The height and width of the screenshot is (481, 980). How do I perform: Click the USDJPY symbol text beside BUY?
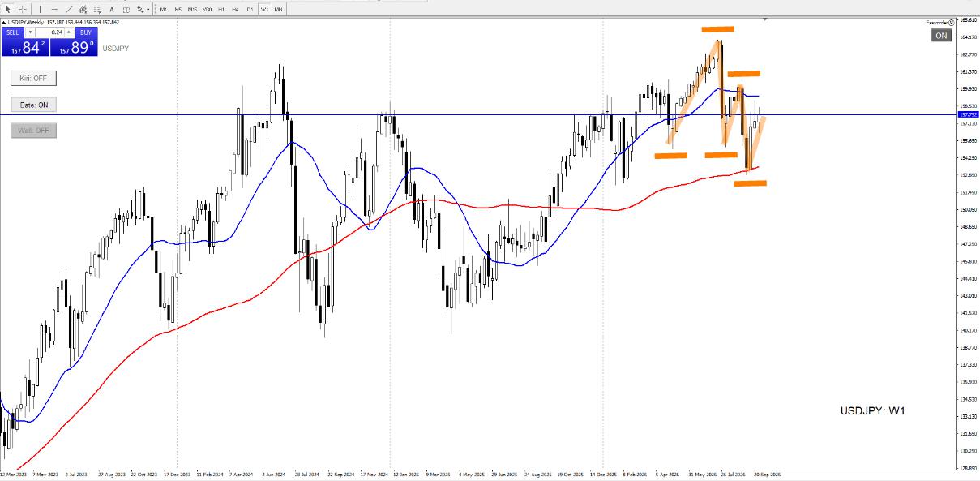[116, 49]
